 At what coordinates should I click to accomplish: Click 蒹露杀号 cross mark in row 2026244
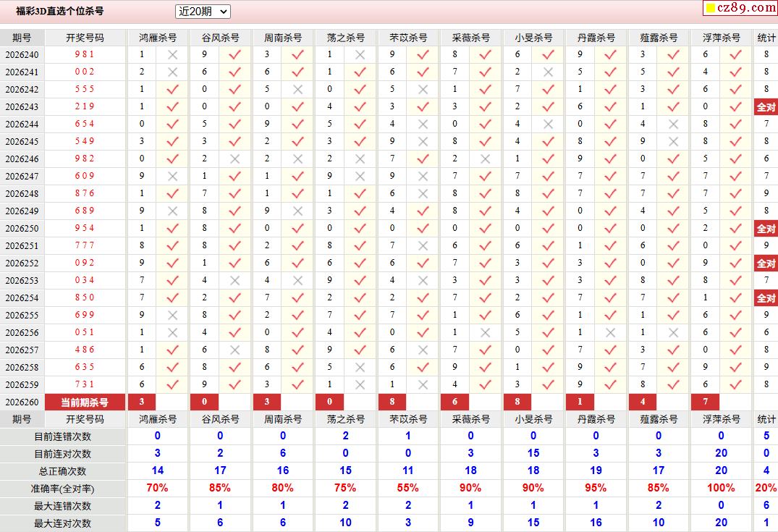coord(673,124)
